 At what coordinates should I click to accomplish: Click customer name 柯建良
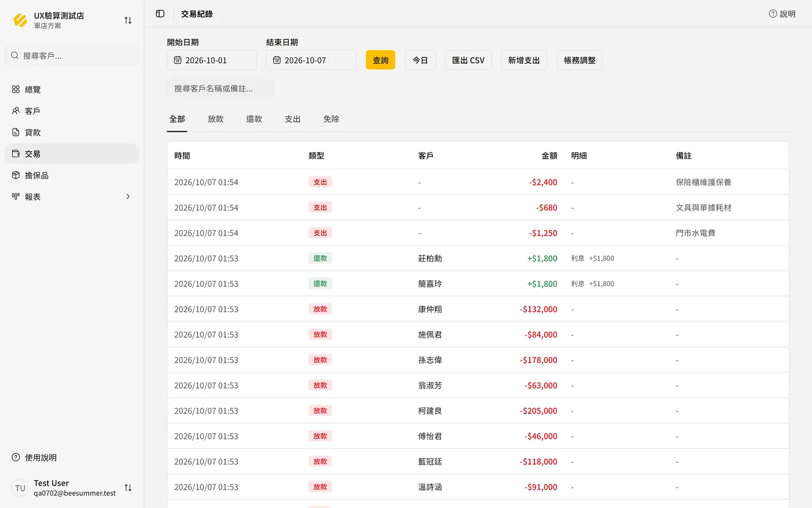coord(430,411)
